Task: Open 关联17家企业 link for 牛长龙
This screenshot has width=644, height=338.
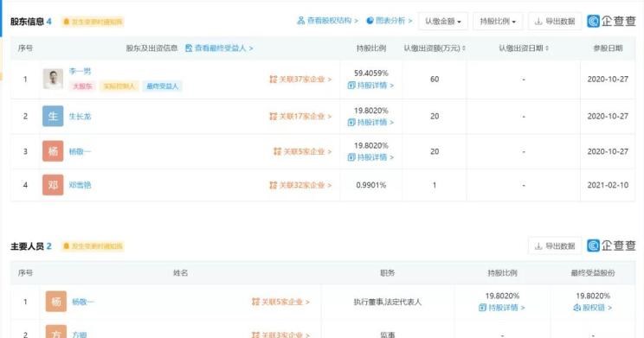Action: [x=300, y=117]
